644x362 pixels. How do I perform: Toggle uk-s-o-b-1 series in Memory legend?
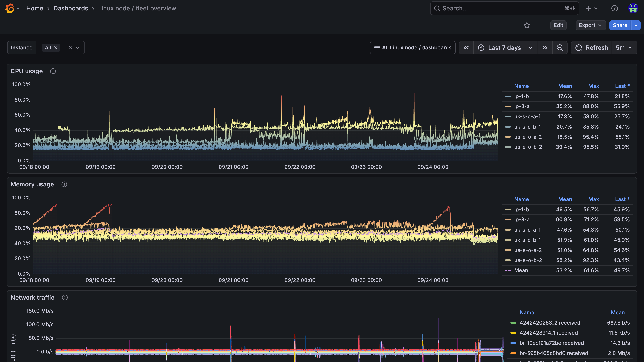[528, 240]
